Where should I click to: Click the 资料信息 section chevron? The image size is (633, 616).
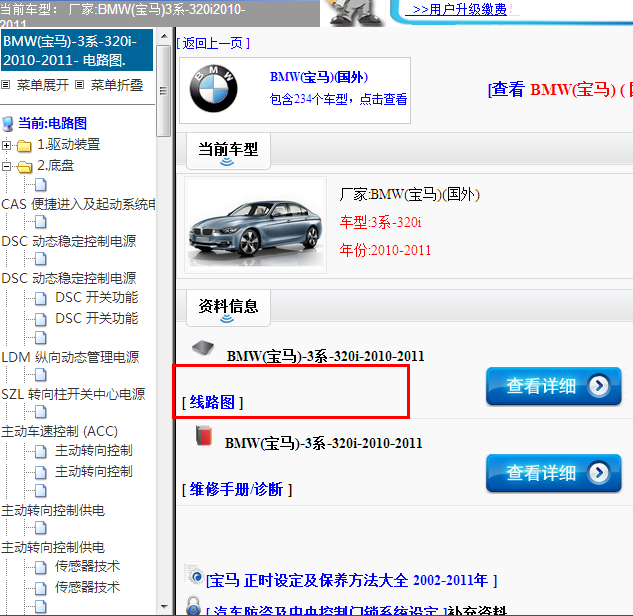(x=227, y=319)
